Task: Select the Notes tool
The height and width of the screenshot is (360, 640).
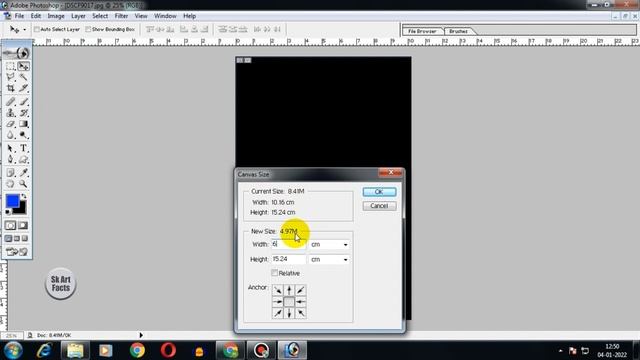Action: point(11,173)
